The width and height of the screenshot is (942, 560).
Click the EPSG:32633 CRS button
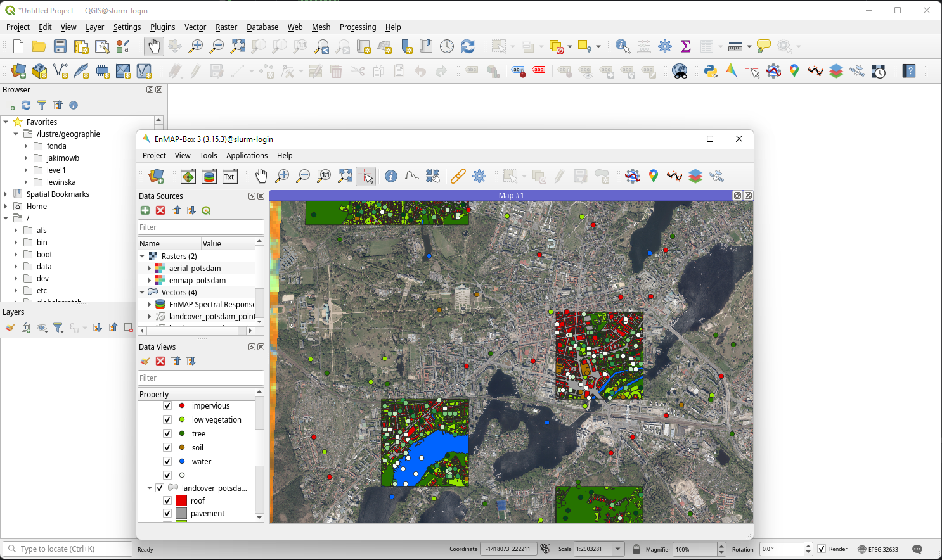878,549
